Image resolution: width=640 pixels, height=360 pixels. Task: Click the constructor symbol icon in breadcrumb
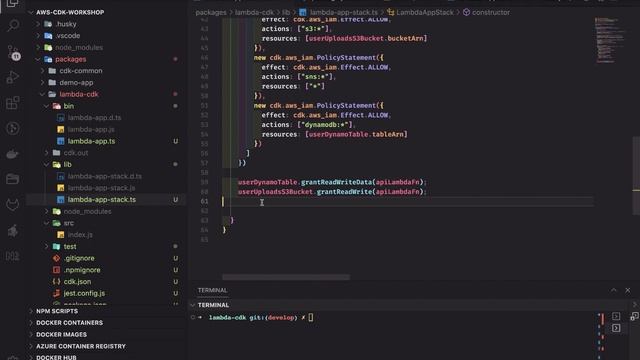coord(466,12)
